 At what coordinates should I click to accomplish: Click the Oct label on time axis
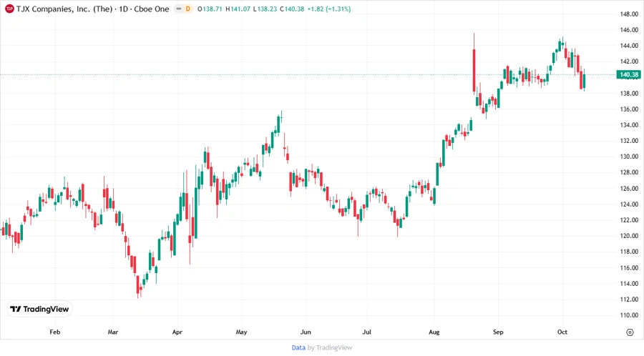point(562,332)
